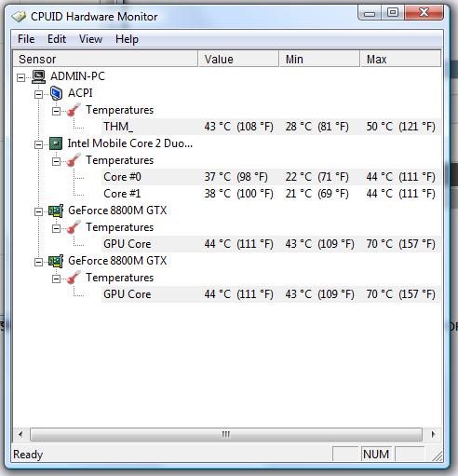The image size is (458, 476).
Task: Select the first GeForce 8800M GTX label
Action: point(117,211)
